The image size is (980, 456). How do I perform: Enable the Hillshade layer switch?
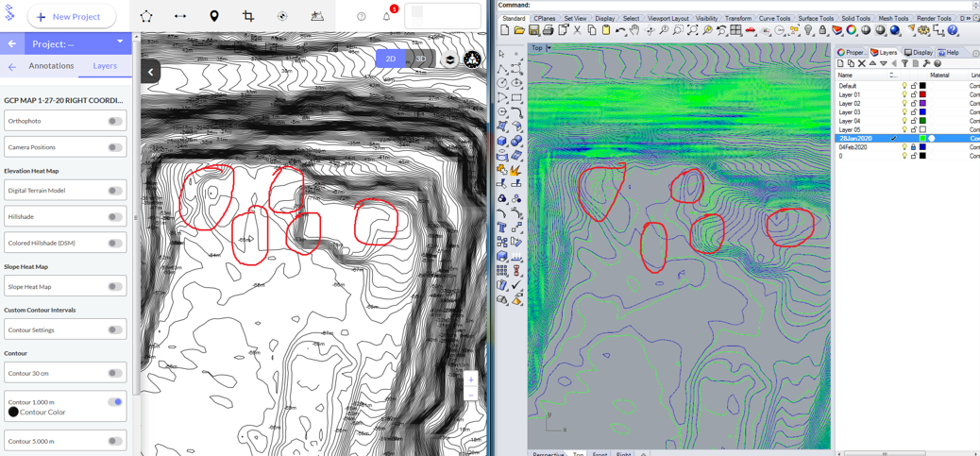point(115,217)
